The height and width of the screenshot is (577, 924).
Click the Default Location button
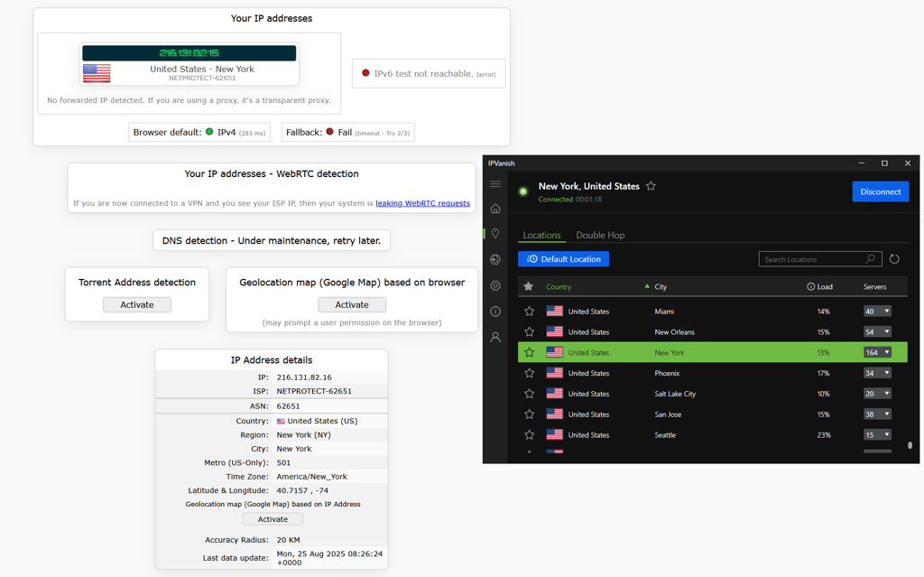pos(563,259)
